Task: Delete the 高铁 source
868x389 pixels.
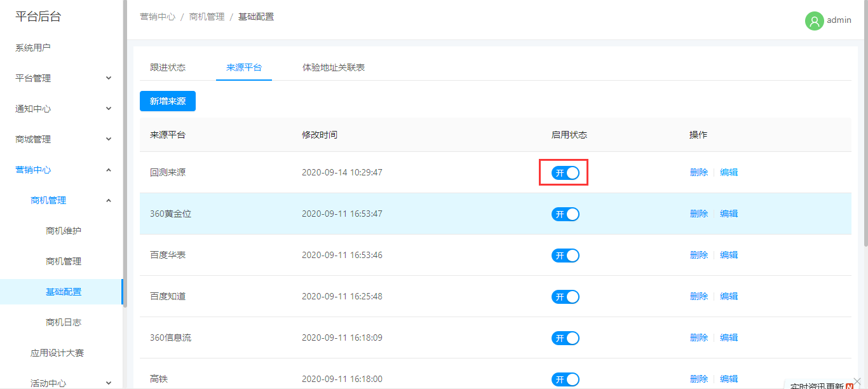Action: tap(699, 379)
